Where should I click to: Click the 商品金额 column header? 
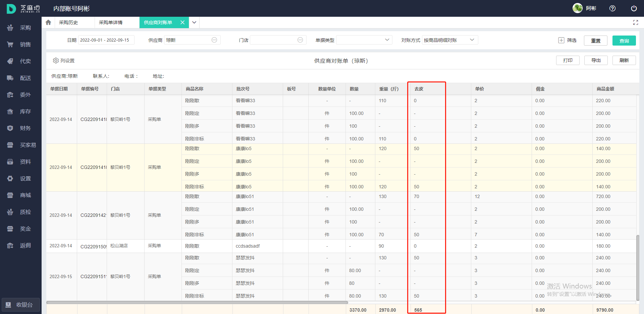point(605,89)
